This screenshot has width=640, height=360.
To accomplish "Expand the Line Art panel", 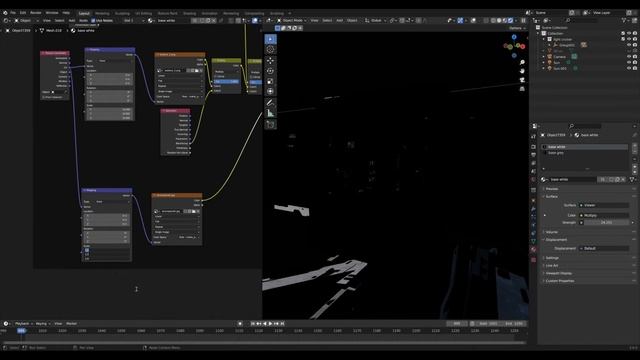I will tap(552, 266).
